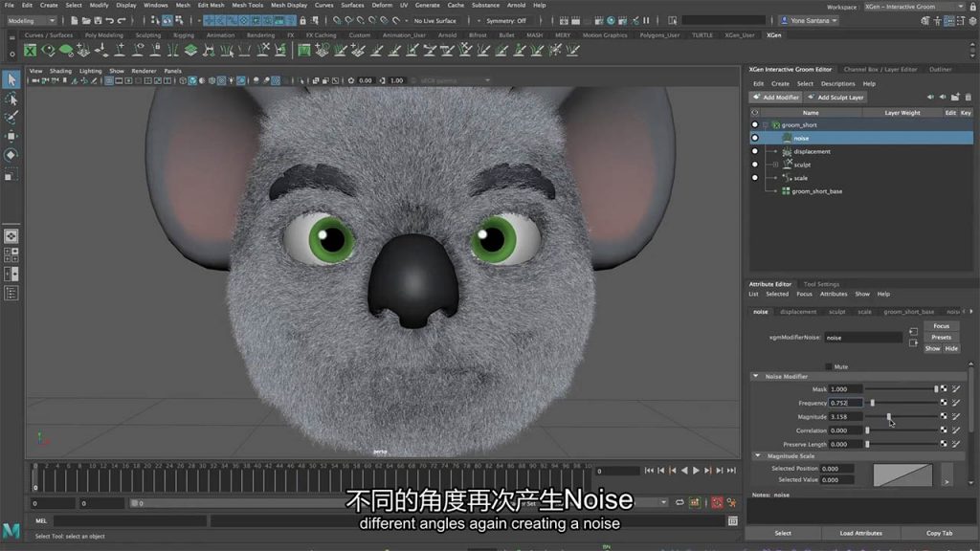
Task: Click the Copy Tab button
Action: [939, 534]
